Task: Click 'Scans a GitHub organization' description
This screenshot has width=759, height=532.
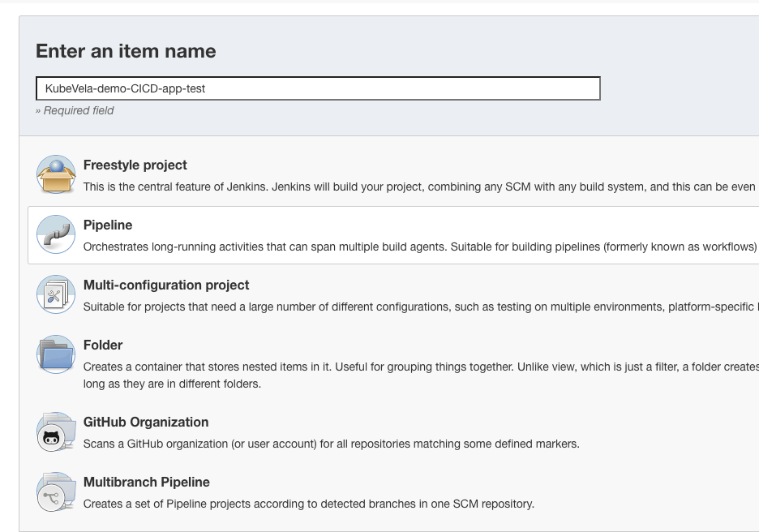Action: [x=331, y=444]
